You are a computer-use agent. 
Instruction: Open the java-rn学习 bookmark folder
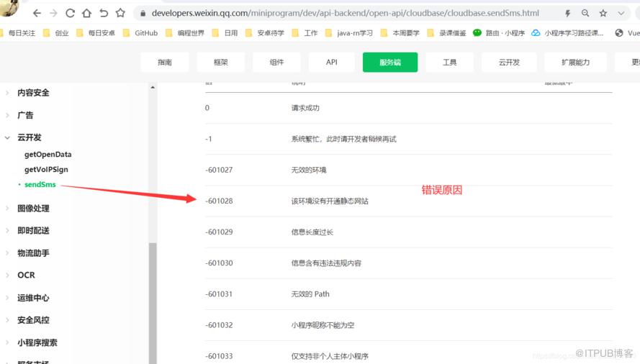tap(349, 33)
